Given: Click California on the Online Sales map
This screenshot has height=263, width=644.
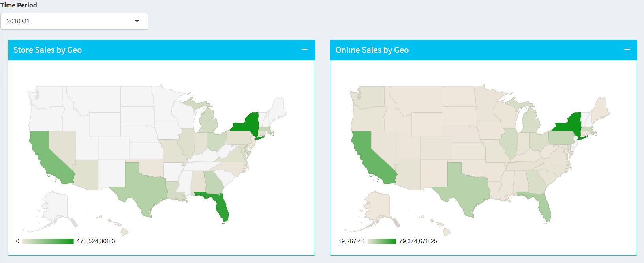Looking at the screenshot, I should point(372,158).
